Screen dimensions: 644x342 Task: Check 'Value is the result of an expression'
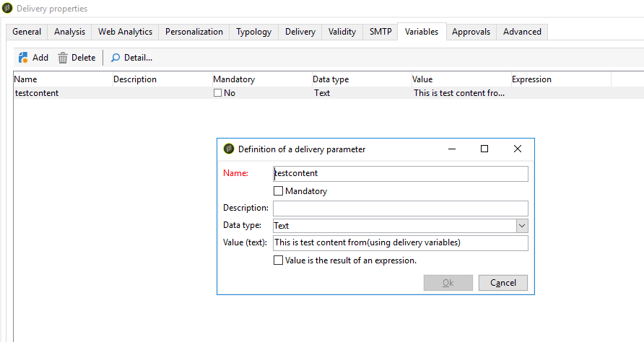pos(279,260)
